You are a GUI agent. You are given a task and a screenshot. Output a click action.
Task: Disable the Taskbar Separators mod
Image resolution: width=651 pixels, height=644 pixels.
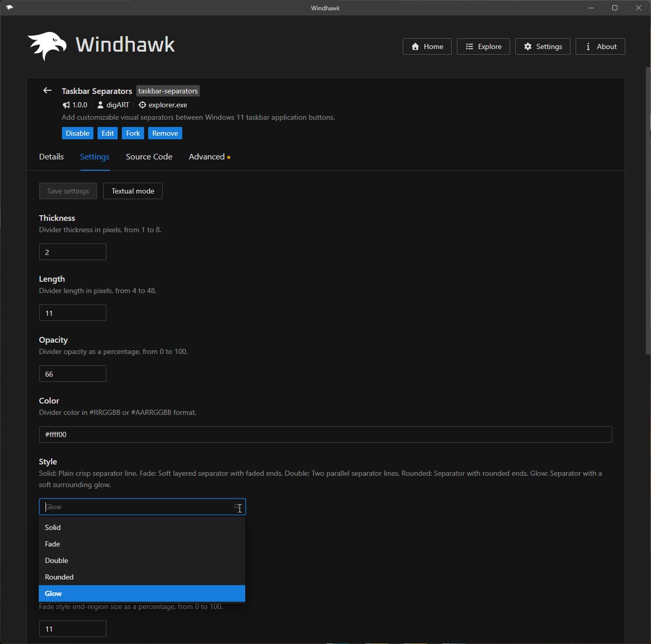tap(77, 133)
